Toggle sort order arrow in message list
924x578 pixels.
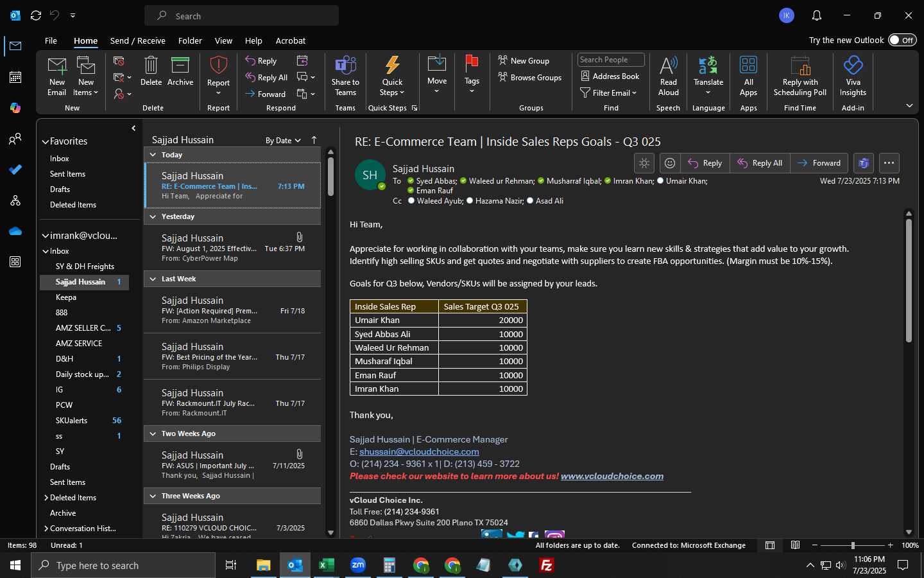click(314, 140)
